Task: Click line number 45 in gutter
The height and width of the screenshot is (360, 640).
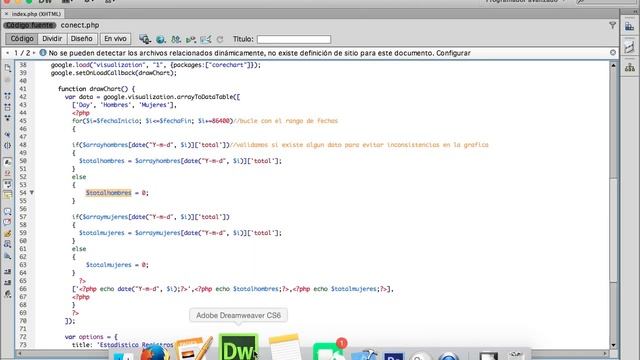Action: point(23,121)
